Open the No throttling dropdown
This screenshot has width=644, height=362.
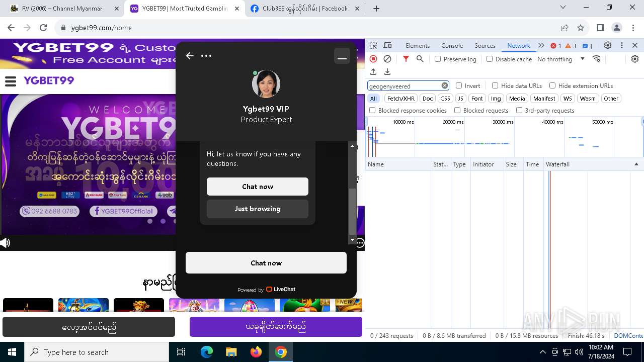click(561, 59)
